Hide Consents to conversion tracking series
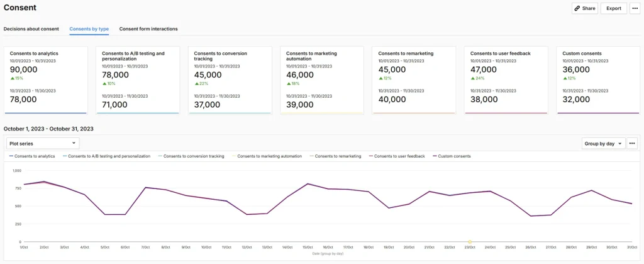Screen dimensions: 644x264 click(x=193, y=156)
